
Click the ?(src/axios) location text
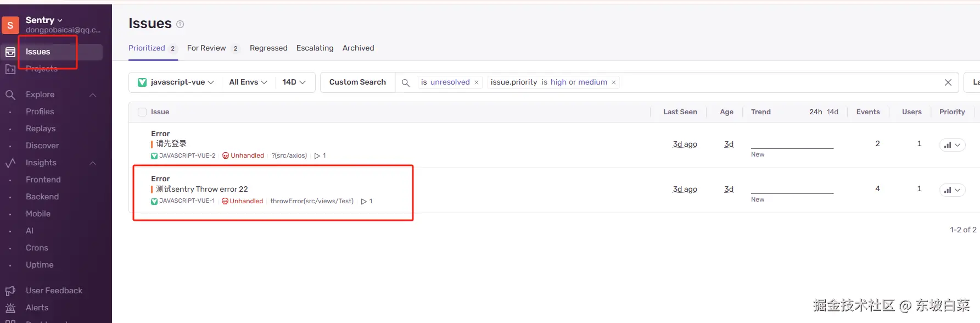pos(289,156)
